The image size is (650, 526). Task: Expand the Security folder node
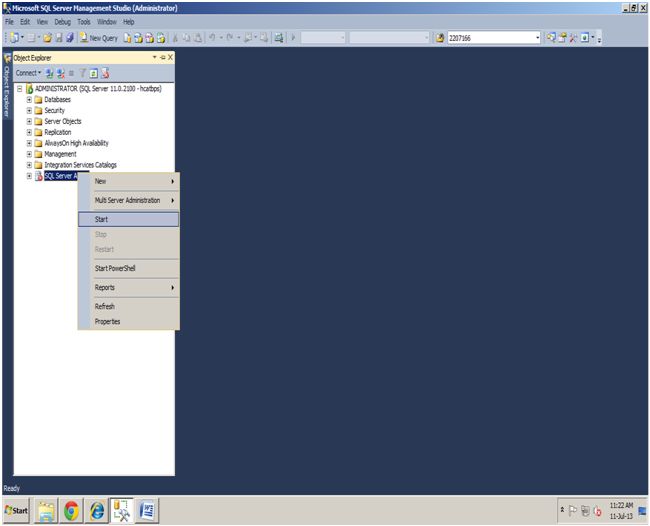29,110
